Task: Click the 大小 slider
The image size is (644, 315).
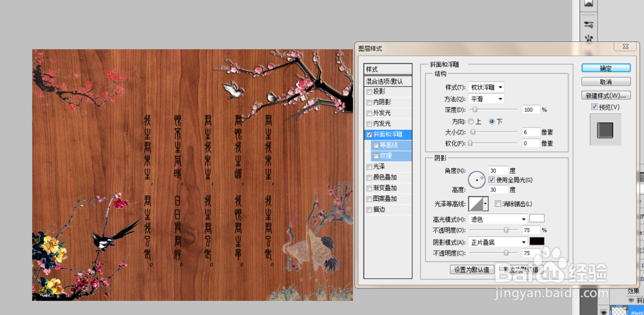Action: 494,132
